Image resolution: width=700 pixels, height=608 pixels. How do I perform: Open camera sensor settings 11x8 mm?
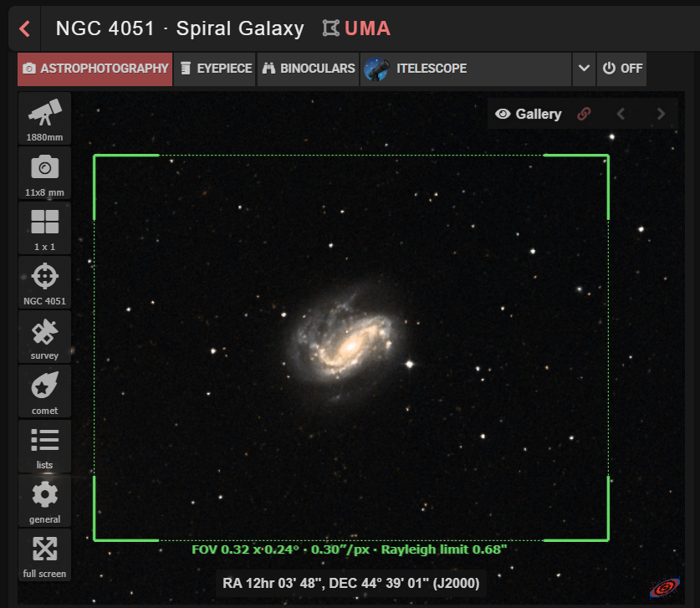coord(44,173)
